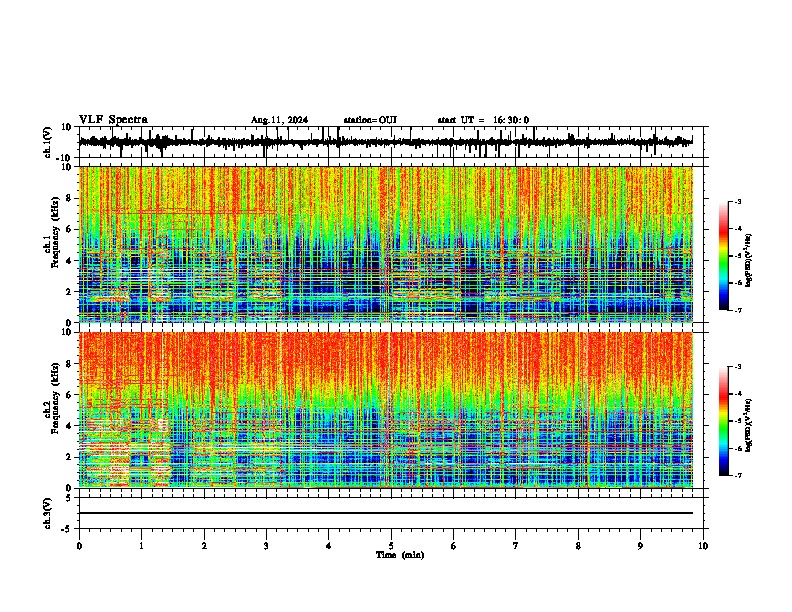Click inside the ch.1 spectrogram panel

point(386,244)
